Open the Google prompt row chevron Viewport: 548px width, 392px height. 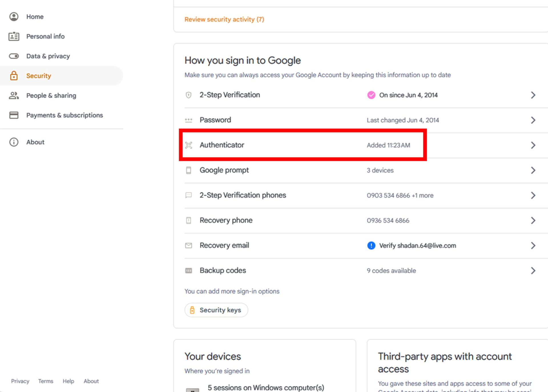[533, 170]
